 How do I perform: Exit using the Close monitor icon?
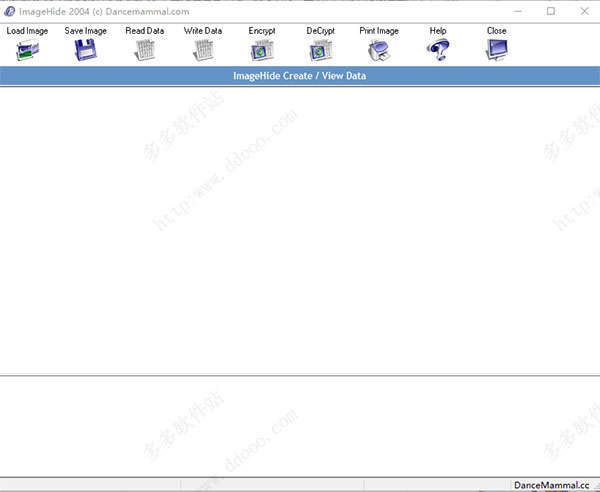[497, 50]
